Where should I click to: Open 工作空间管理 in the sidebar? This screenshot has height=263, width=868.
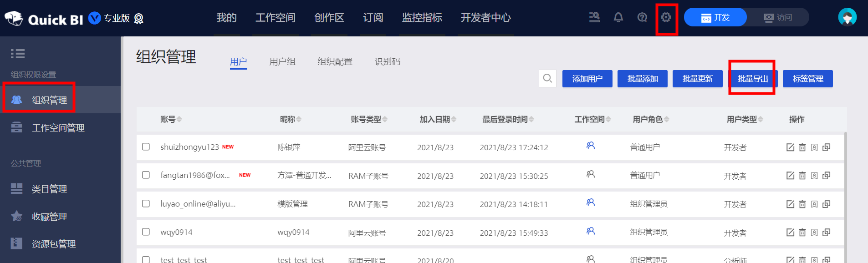pos(58,128)
